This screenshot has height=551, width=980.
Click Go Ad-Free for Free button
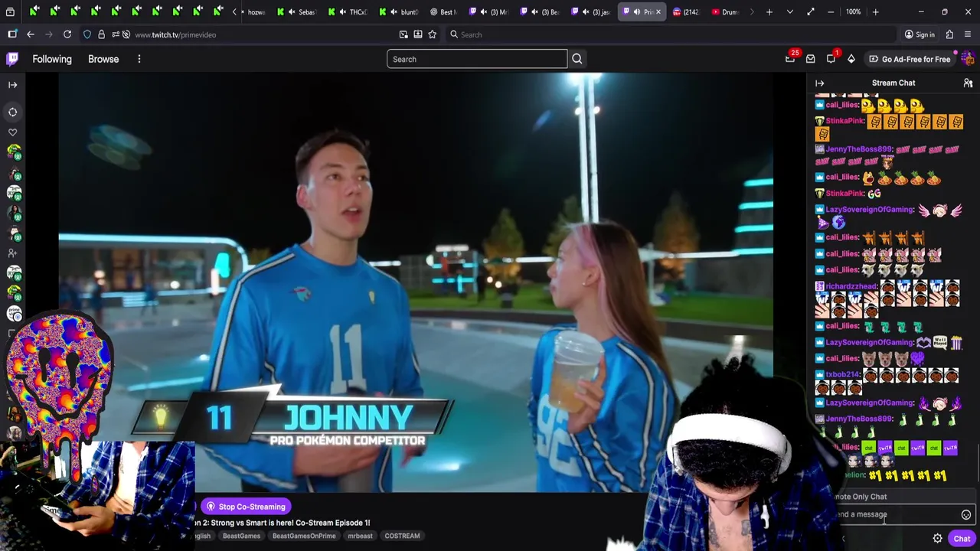[910, 59]
